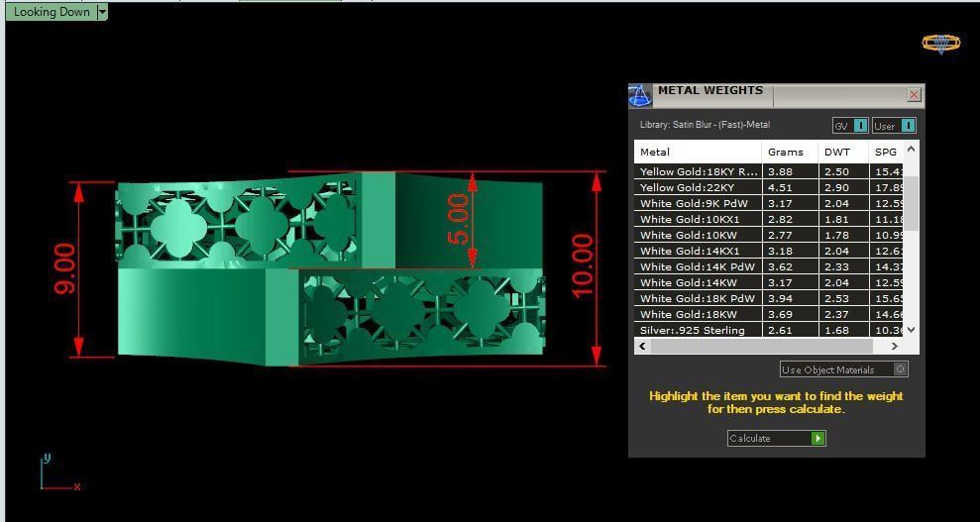This screenshot has height=522, width=980.
Task: Sort by the DWT column header
Action: (x=843, y=152)
